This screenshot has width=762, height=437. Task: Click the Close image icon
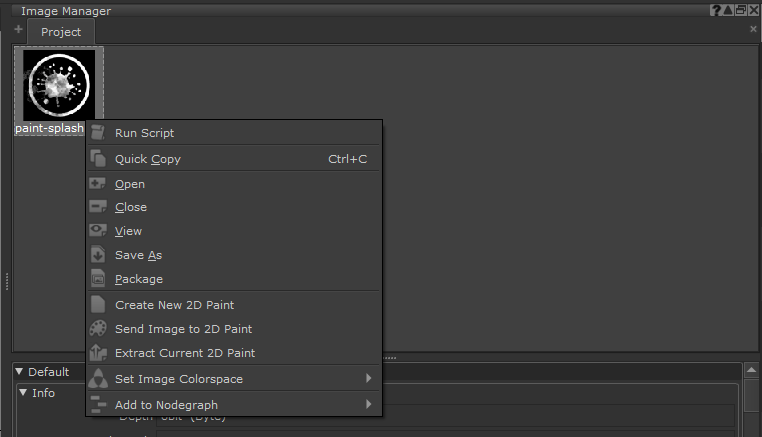point(97,207)
